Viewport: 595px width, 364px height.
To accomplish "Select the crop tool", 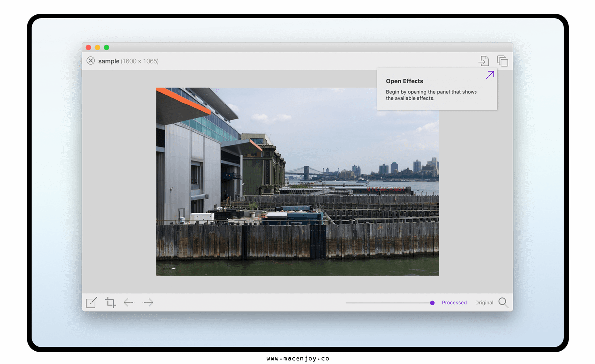I will click(x=110, y=302).
